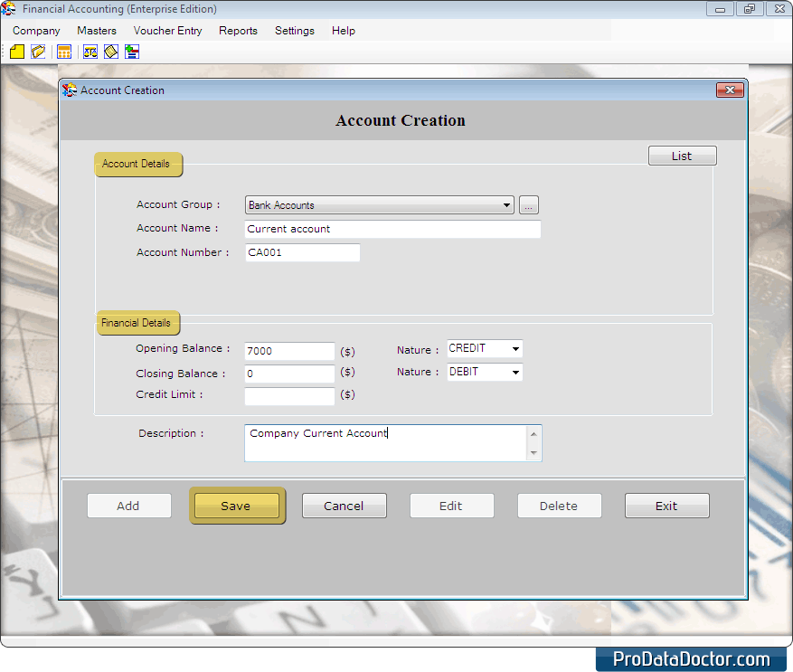Click the balance scales icon
Screen dimensions: 793x672
[90, 52]
